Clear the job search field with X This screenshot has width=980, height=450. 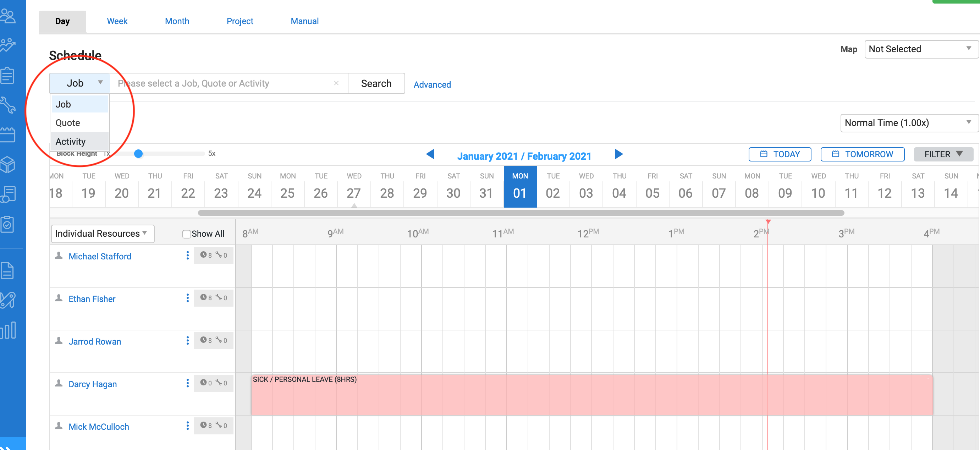coord(336,83)
